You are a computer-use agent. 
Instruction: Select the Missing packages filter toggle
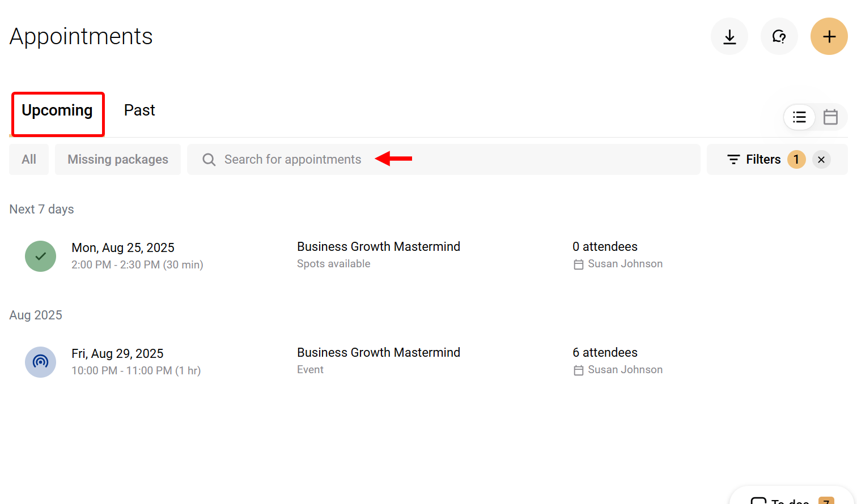[118, 159]
